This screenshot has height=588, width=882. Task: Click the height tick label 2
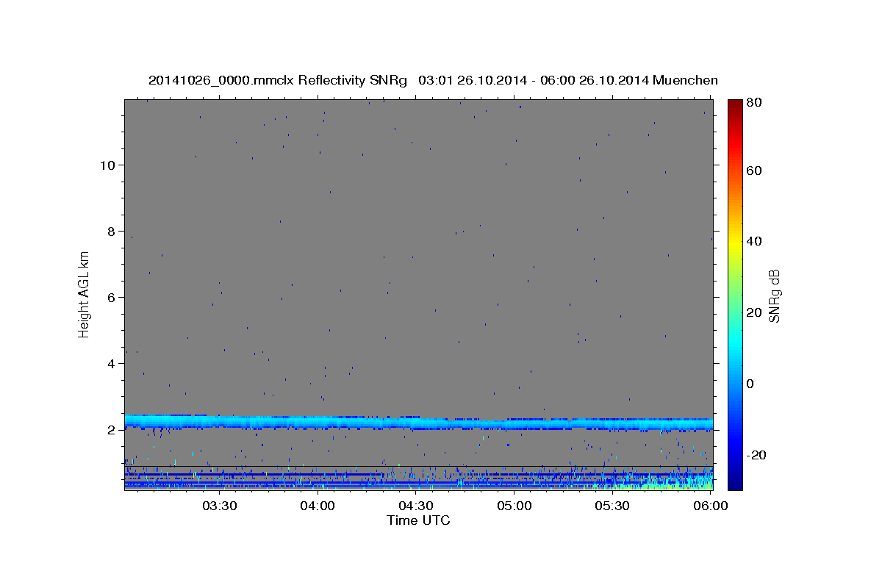tap(111, 430)
